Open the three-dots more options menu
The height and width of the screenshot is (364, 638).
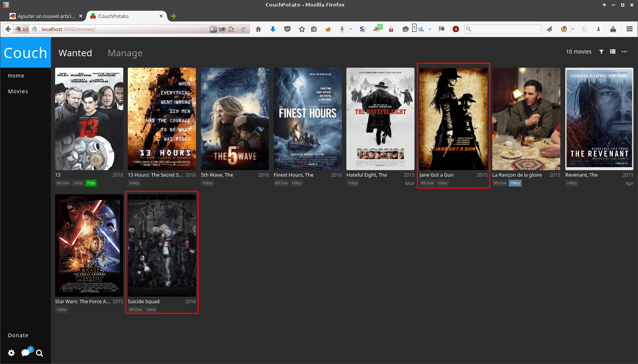(x=624, y=52)
